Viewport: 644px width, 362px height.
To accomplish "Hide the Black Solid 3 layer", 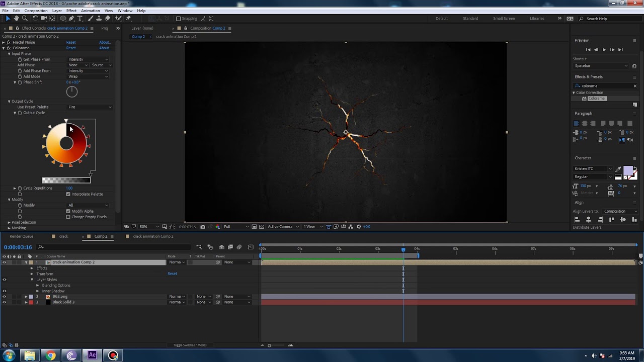I will click(5, 302).
